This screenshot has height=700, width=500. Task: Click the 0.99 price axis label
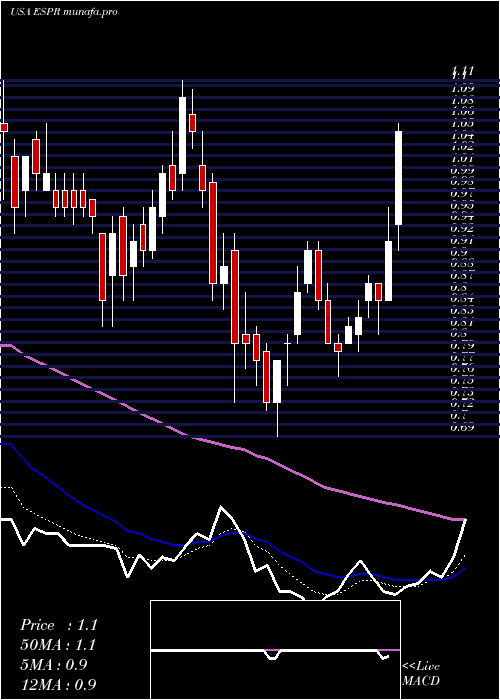pyautogui.click(x=462, y=170)
